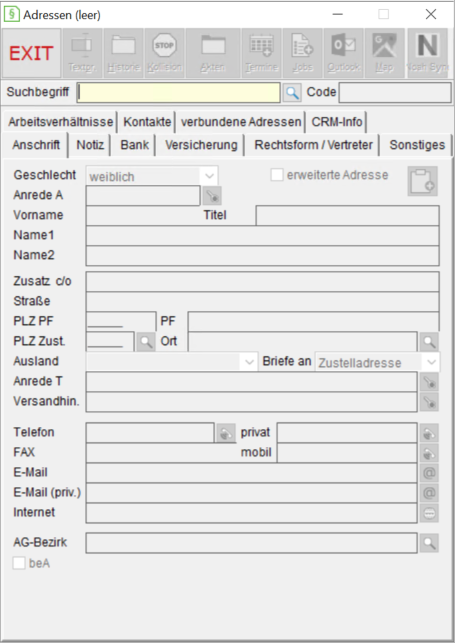Click the PLZ Zust. lookup magnifier
The width and height of the screenshot is (455, 643).
coord(146,341)
